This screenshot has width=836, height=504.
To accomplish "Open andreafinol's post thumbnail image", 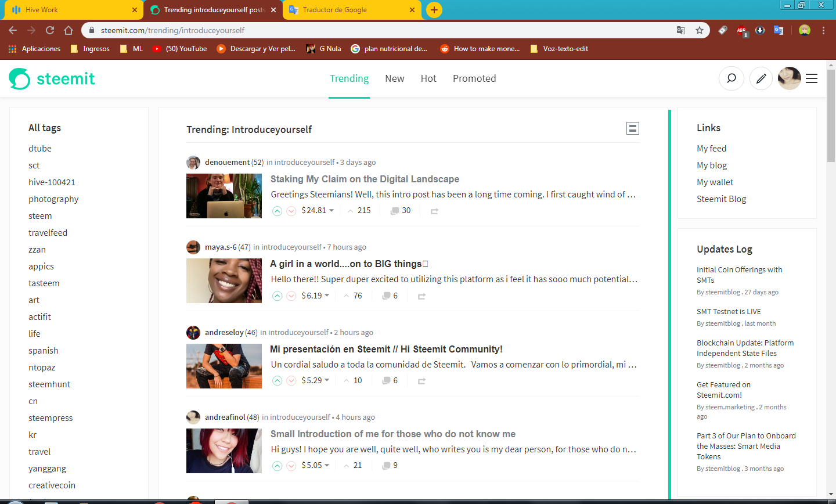I will pos(224,451).
